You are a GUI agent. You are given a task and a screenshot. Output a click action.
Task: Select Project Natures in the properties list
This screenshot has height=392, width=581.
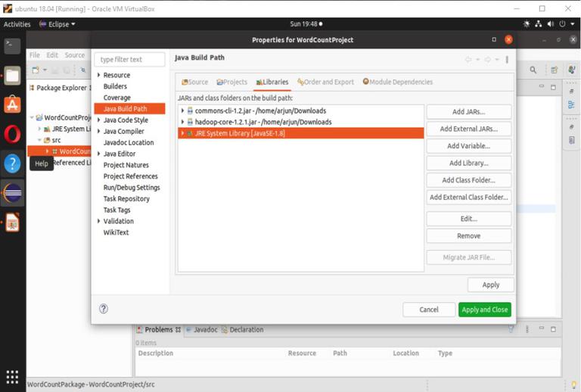(x=126, y=165)
